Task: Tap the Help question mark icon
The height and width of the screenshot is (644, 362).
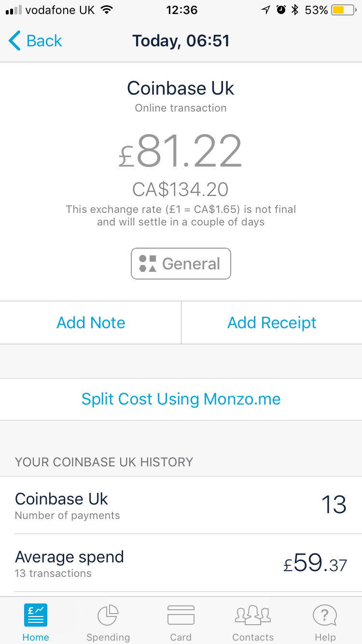Action: pyautogui.click(x=325, y=616)
